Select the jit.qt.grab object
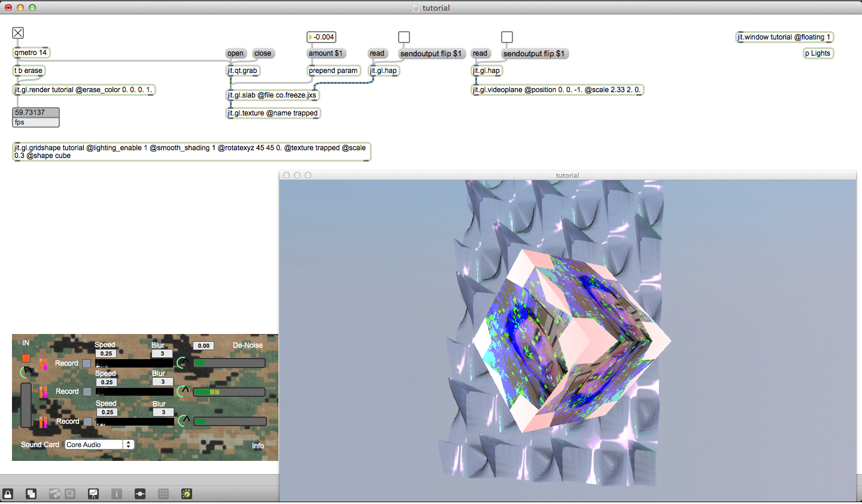The height and width of the screenshot is (504, 862). pos(242,71)
